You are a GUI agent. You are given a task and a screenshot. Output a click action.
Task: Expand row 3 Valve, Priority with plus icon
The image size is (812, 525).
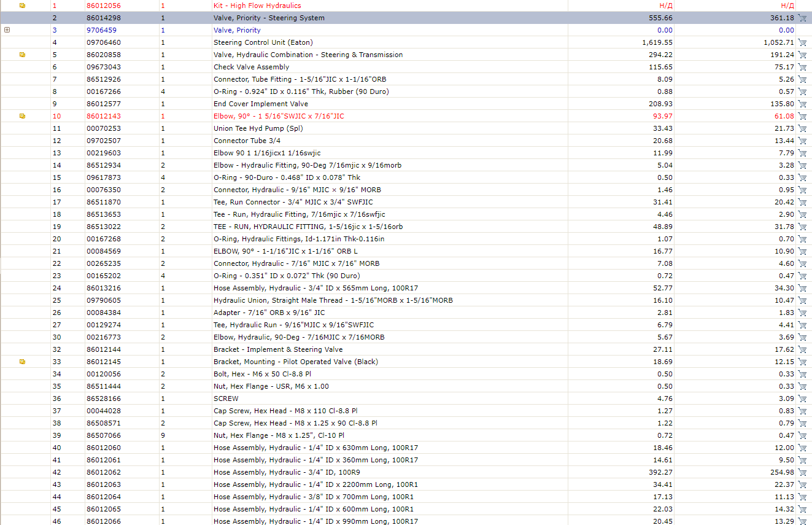[x=7, y=29]
